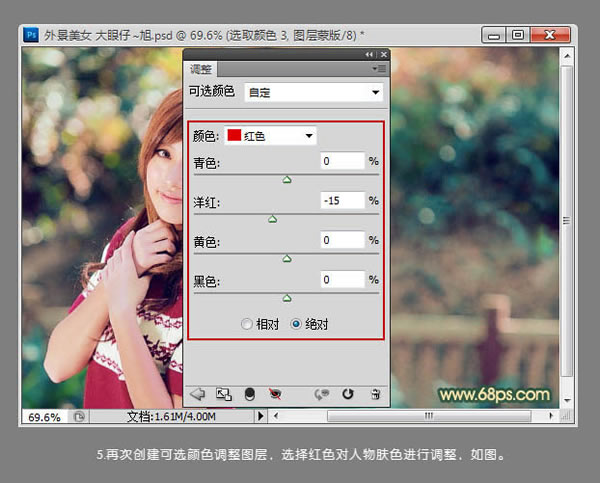600x483 pixels.
Task: Reset adjustment to defaults icon
Action: 348,394
